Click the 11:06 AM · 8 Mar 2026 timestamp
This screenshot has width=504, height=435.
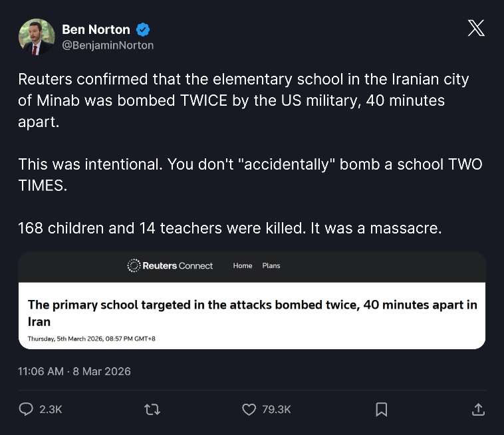(x=74, y=371)
